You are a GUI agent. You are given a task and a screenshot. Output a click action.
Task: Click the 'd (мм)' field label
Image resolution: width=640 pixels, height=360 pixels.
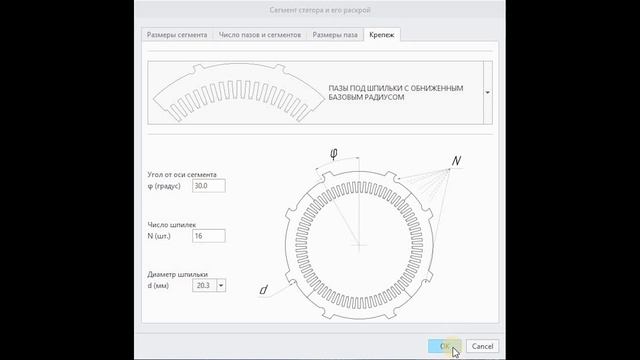click(158, 285)
